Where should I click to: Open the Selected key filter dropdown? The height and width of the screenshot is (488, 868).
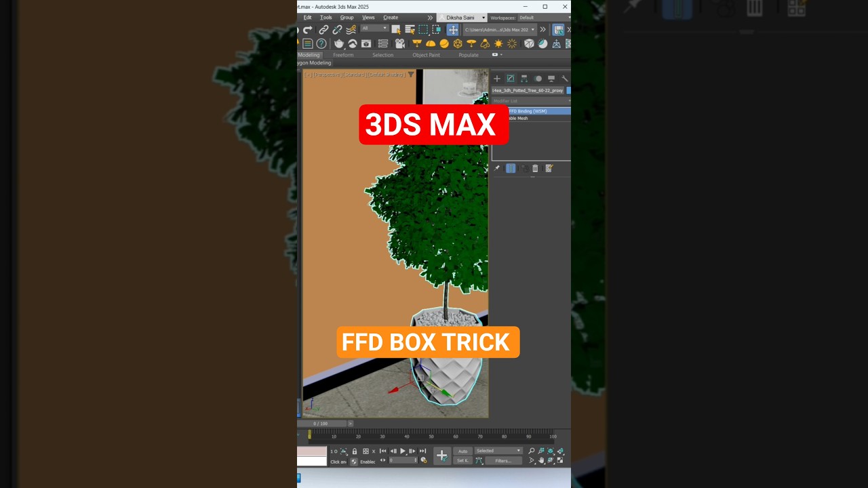[498, 451]
